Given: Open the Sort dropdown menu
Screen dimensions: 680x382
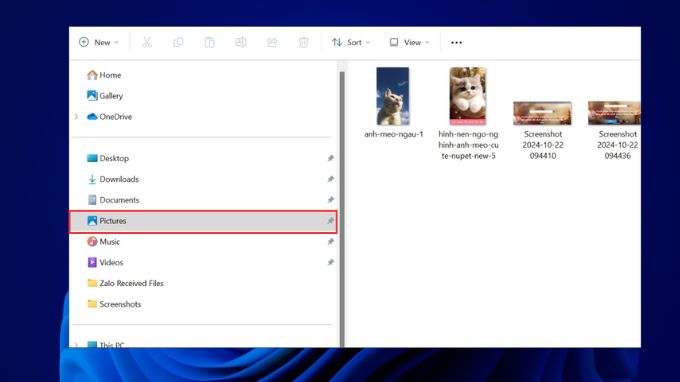Looking at the screenshot, I should pyautogui.click(x=351, y=42).
